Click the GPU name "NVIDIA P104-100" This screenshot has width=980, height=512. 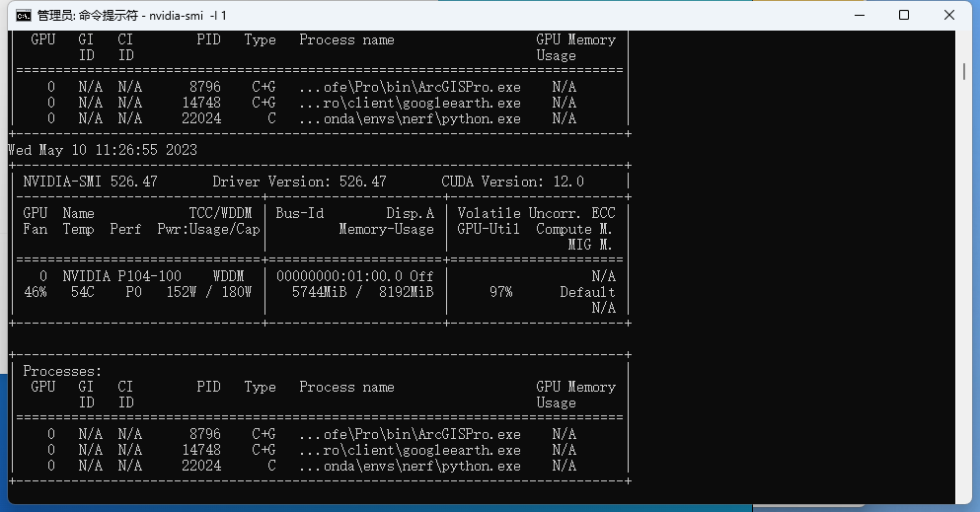pyautogui.click(x=121, y=276)
